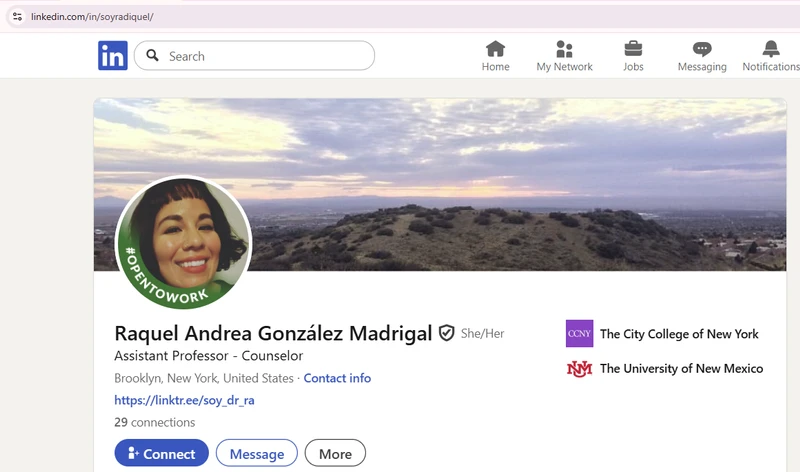Click the search magnifier icon
The height and width of the screenshot is (472, 800).
click(x=152, y=55)
